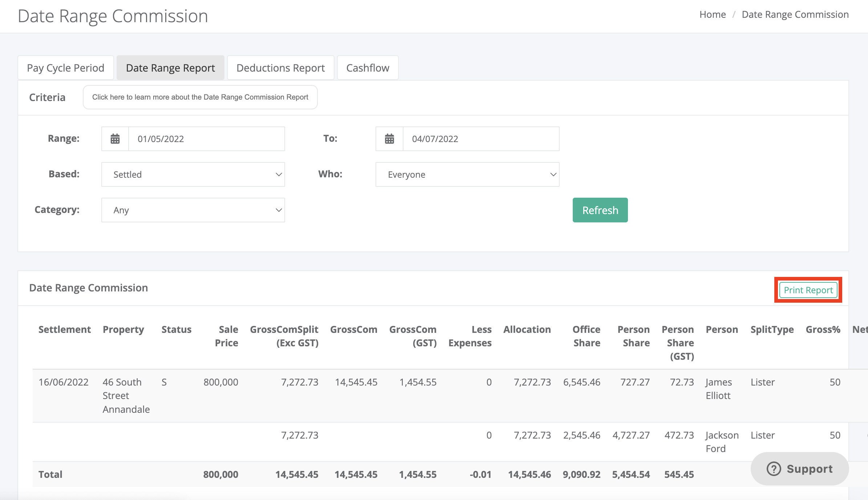Click the Print Report button
Image resolution: width=868 pixels, height=500 pixels.
coord(808,290)
